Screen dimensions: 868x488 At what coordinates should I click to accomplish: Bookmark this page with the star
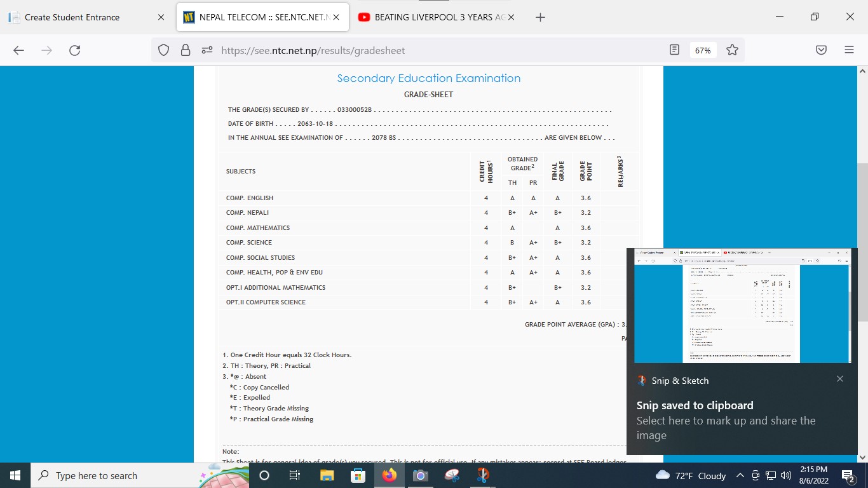(732, 50)
